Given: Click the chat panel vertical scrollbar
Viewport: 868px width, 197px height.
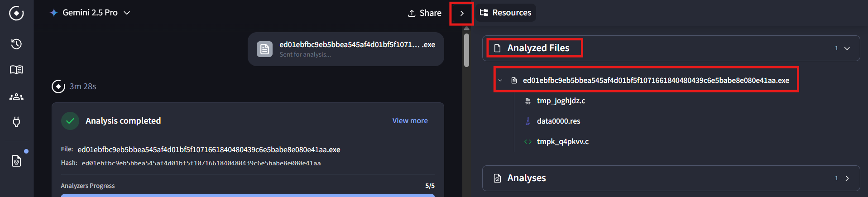Looking at the screenshot, I should (x=466, y=50).
